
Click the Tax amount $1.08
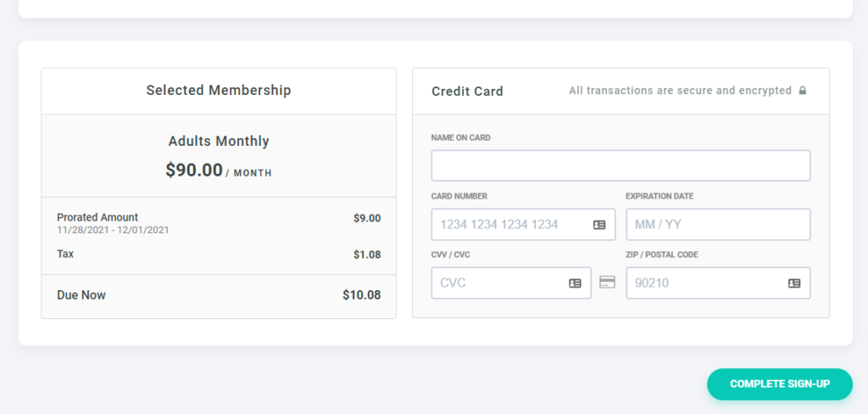pyautogui.click(x=367, y=255)
